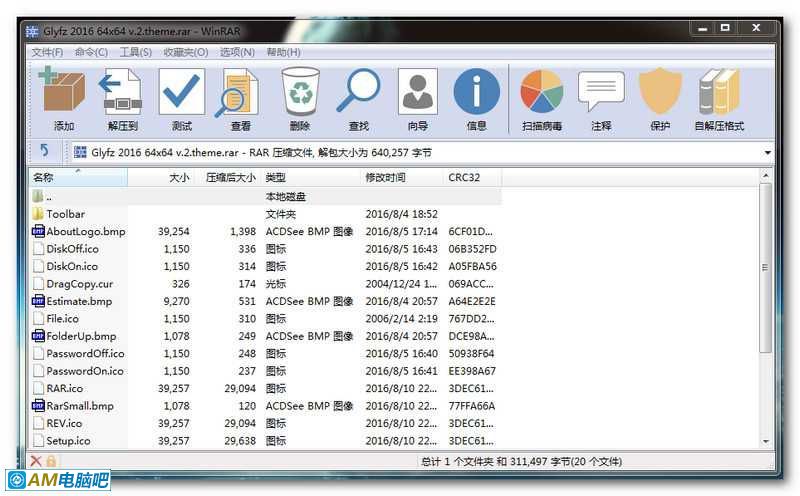Click CRC value 50938F64

click(x=471, y=353)
